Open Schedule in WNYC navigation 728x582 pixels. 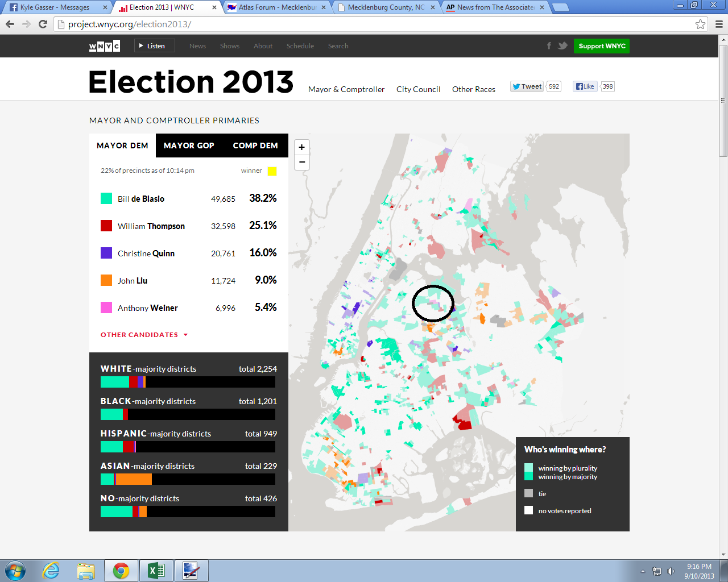pos(300,46)
